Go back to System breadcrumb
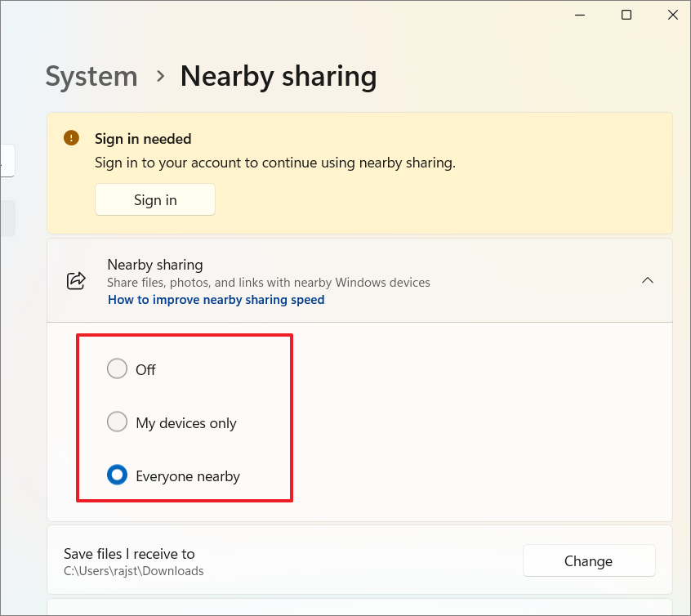691x616 pixels. tap(91, 76)
